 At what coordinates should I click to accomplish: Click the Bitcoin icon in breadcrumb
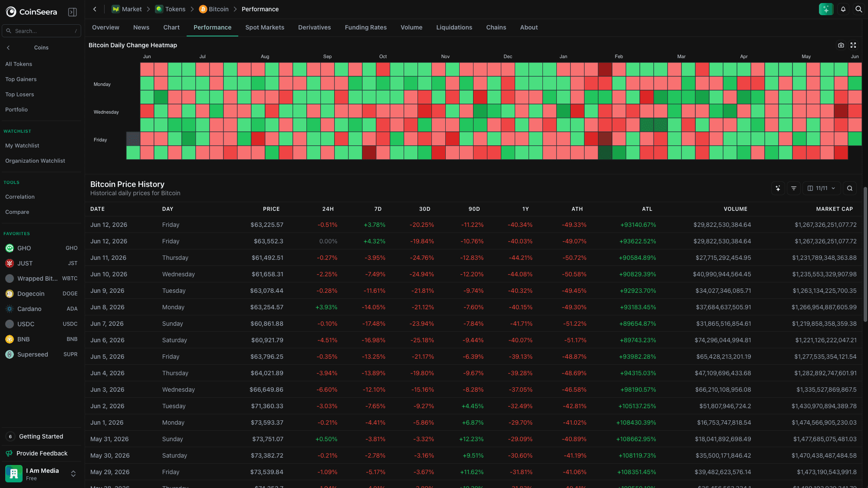point(203,9)
